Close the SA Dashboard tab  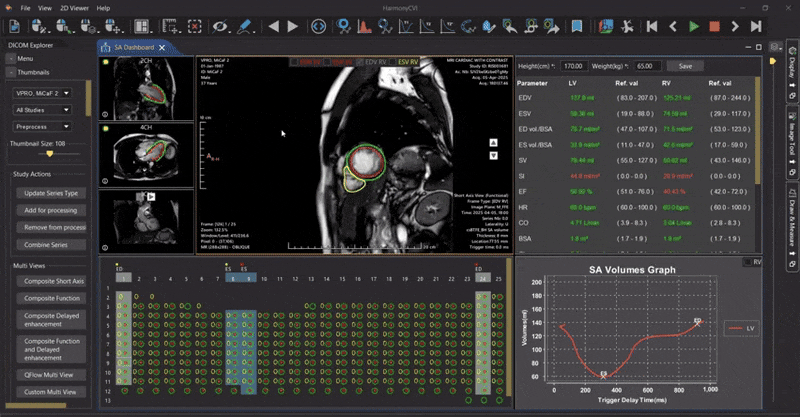coord(162,47)
